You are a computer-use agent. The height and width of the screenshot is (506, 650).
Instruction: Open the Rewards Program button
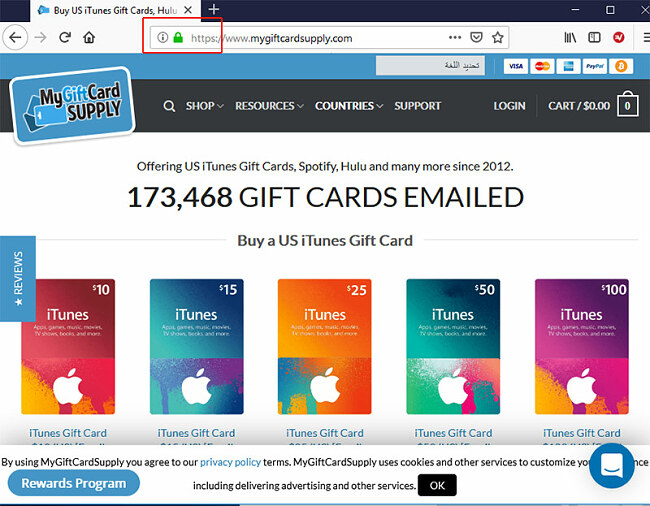click(74, 483)
